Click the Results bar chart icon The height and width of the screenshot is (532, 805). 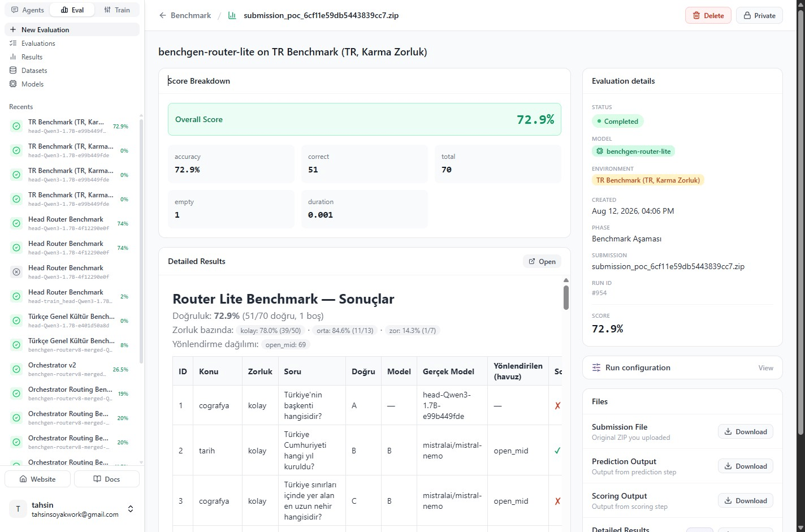13,57
